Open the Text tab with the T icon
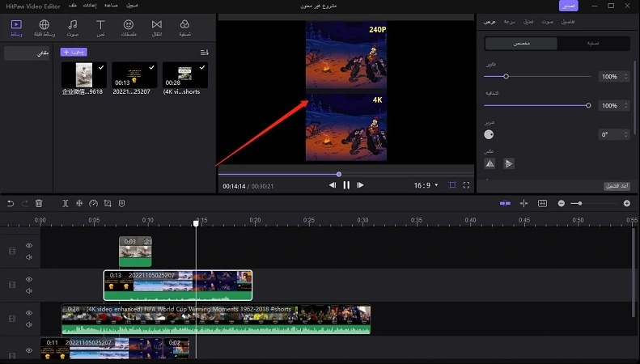 (x=100, y=28)
